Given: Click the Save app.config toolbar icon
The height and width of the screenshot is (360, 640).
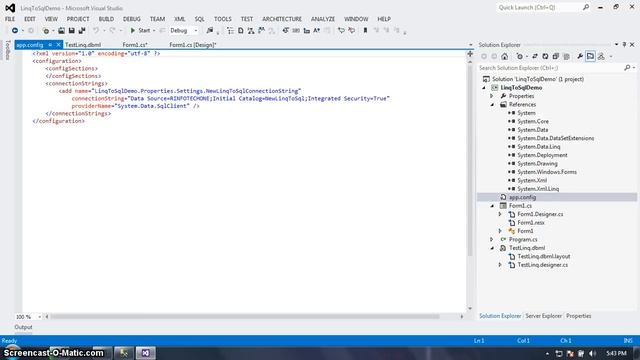Looking at the screenshot, I should click(x=71, y=31).
